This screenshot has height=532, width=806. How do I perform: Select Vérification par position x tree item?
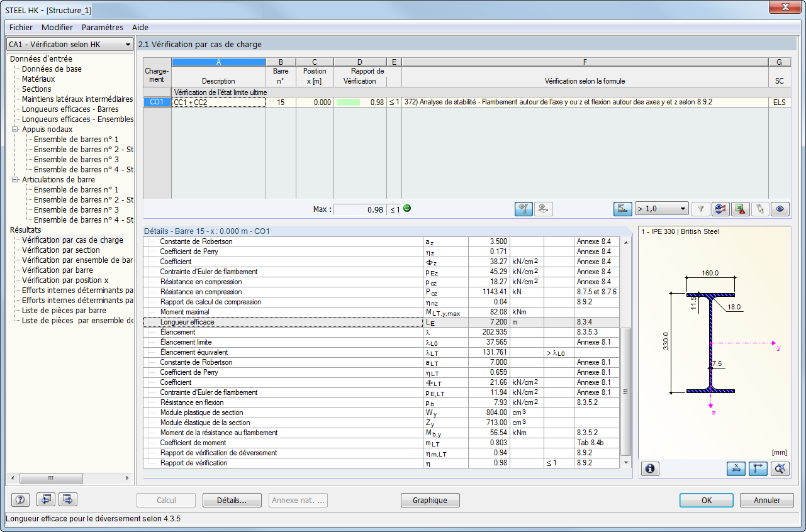coord(65,280)
